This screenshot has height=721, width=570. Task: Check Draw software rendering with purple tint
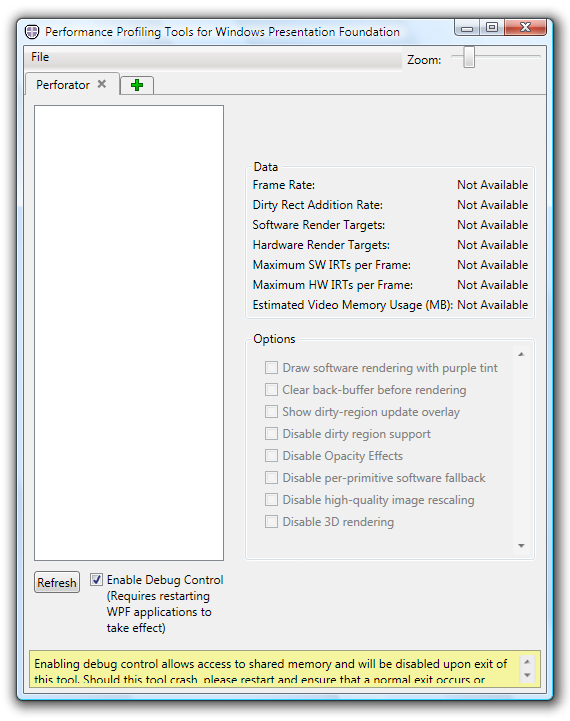click(x=271, y=368)
